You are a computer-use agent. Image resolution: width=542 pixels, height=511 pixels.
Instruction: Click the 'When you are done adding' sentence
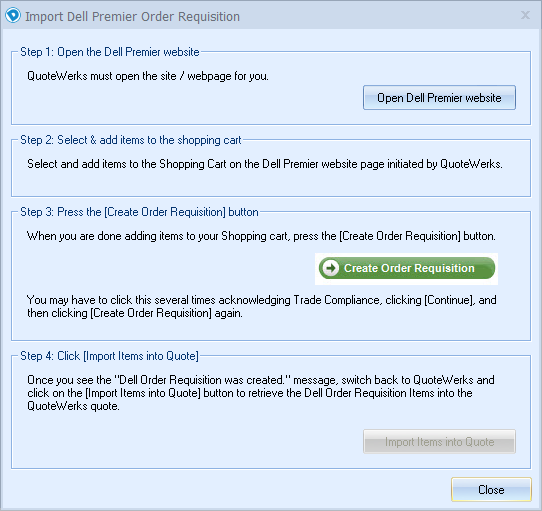click(x=261, y=236)
